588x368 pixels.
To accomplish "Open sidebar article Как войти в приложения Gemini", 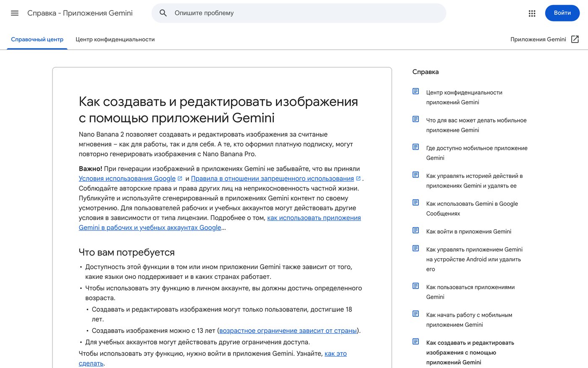I will click(x=469, y=231).
